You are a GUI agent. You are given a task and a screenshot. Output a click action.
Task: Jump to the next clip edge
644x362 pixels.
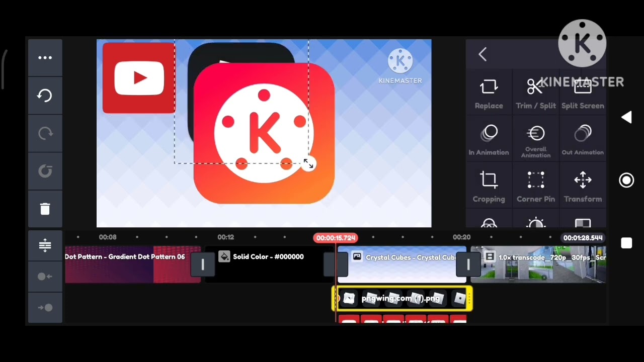[45, 307]
